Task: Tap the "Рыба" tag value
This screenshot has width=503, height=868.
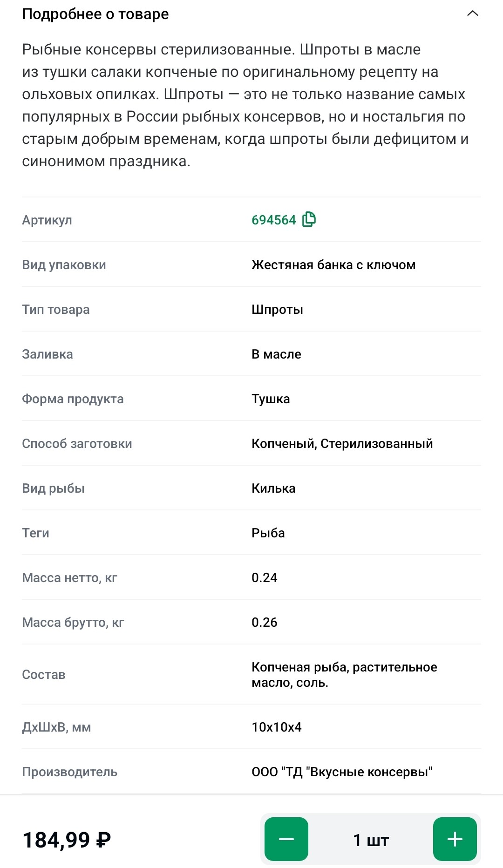Action: [x=268, y=533]
